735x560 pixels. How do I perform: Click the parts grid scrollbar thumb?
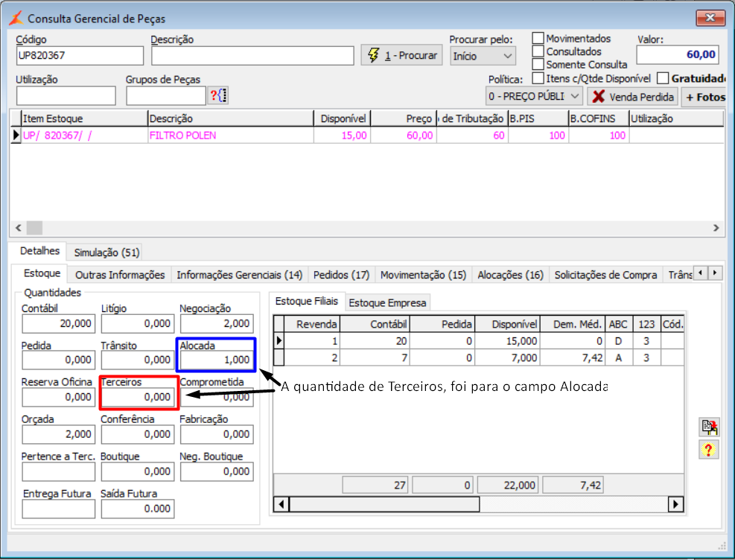(x=34, y=228)
